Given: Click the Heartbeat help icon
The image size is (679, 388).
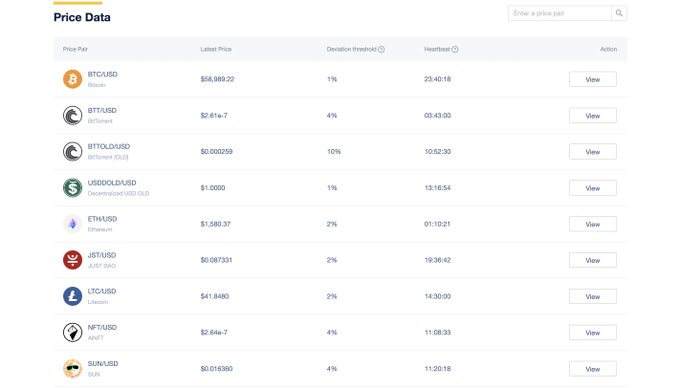Looking at the screenshot, I should pos(455,49).
